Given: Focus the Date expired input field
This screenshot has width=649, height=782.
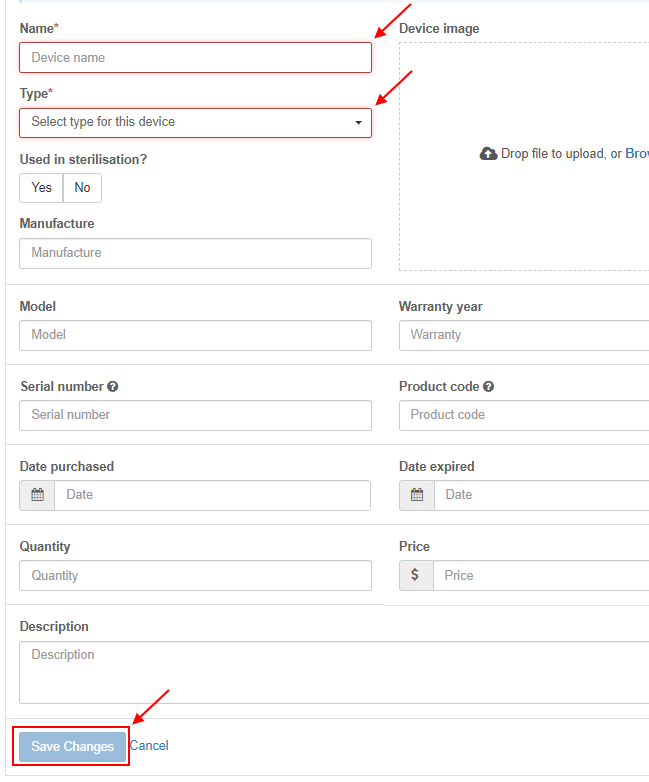Looking at the screenshot, I should 542,495.
